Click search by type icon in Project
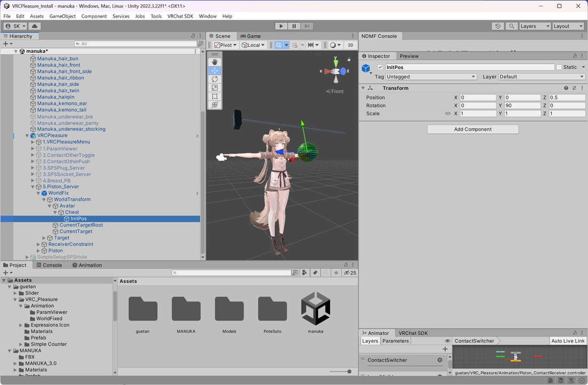This screenshot has width=588, height=385. 304,273
